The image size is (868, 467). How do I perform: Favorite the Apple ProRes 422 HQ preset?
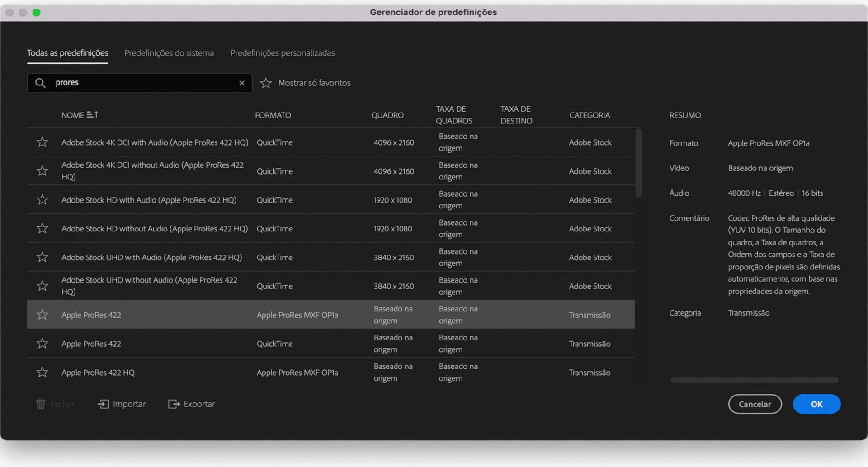tap(42, 372)
